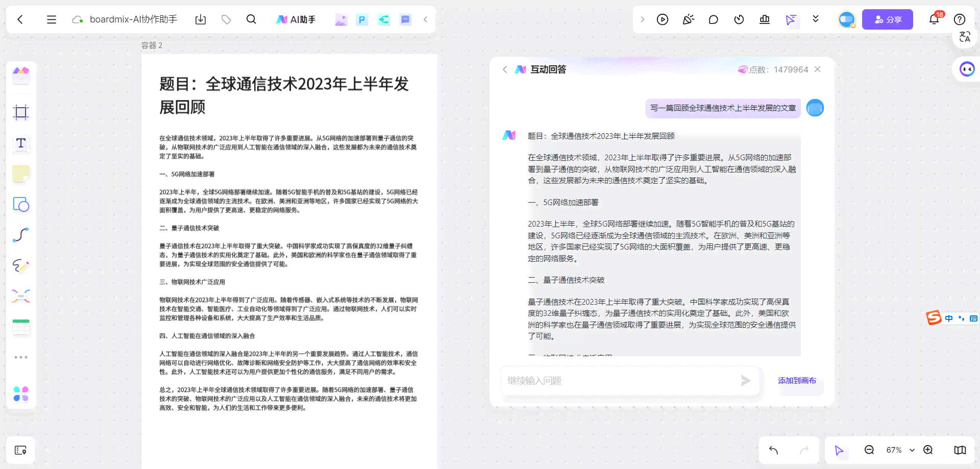Click the blue P presentation icon

pyautogui.click(x=362, y=20)
